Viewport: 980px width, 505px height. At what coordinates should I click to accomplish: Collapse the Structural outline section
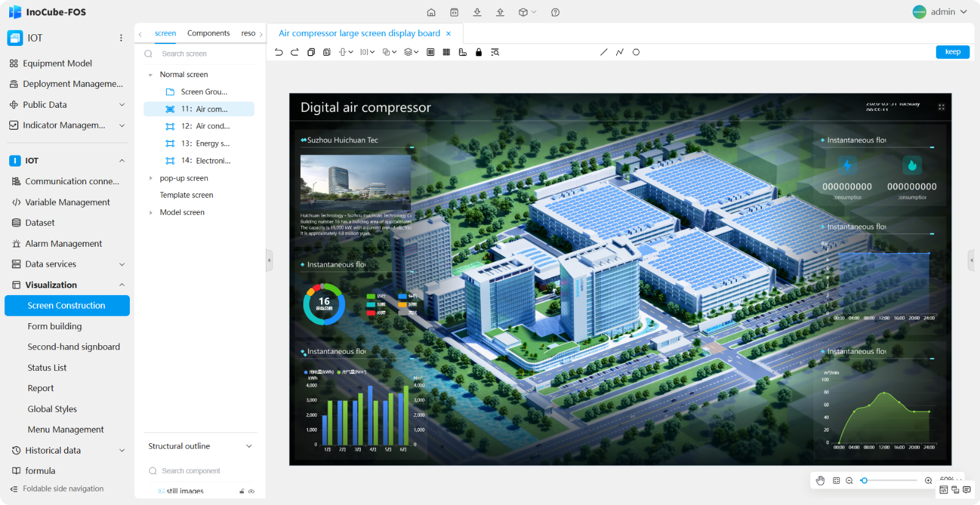point(249,446)
